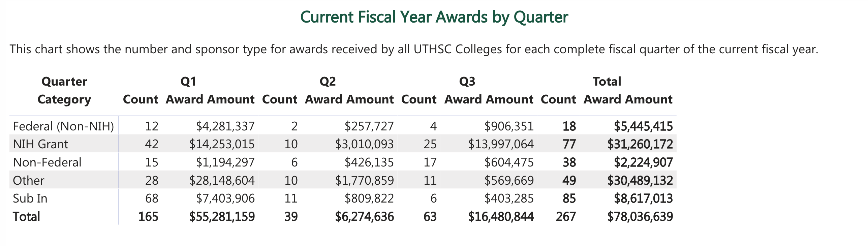This screenshot has width=868, height=246.
Task: Select the NIH Grant row label
Action: pos(40,144)
